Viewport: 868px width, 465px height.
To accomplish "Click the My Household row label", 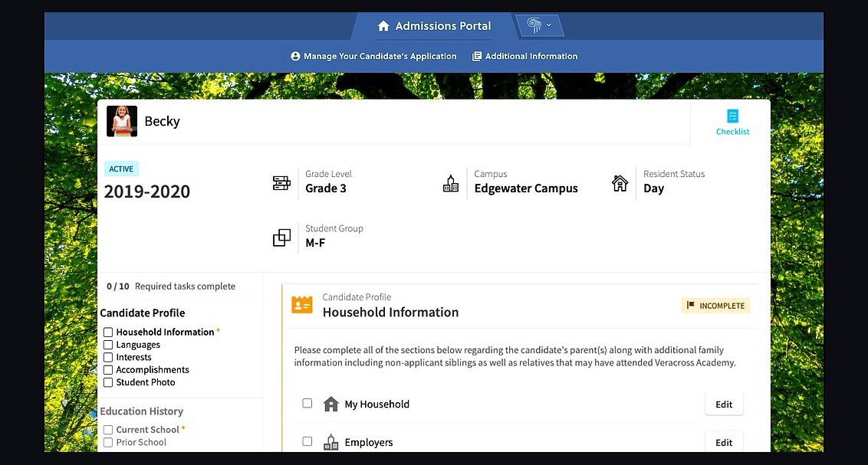I will [x=377, y=404].
